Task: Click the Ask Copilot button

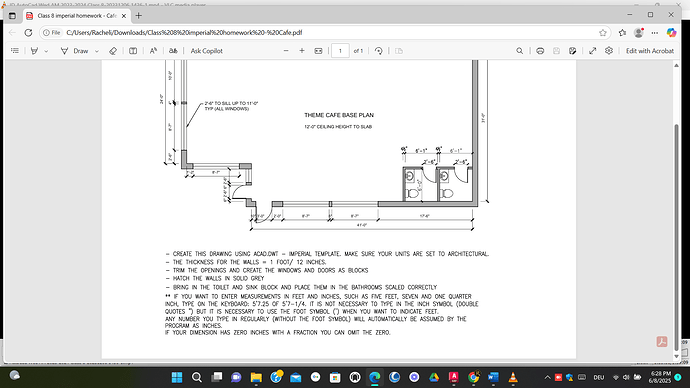Action: coord(206,51)
